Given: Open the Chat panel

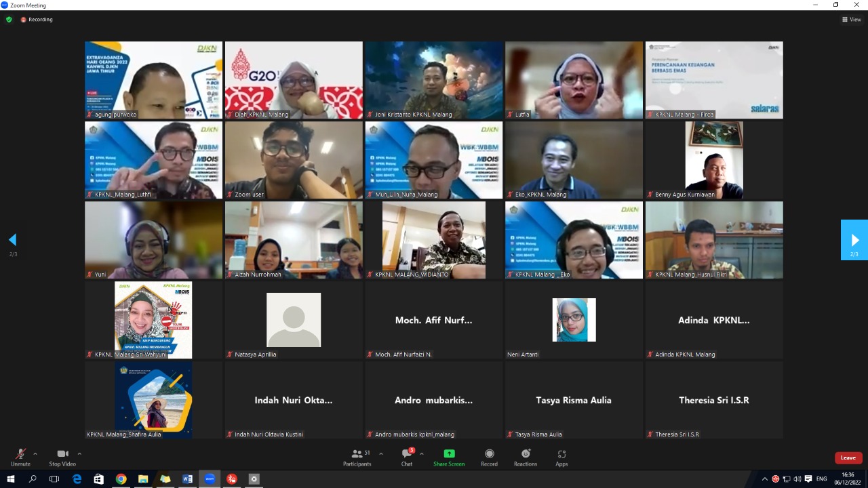Looking at the screenshot, I should pos(407,457).
